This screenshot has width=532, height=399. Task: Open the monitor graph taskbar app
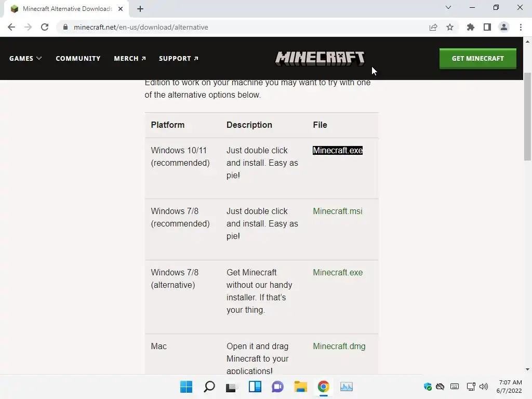pyautogui.click(x=347, y=387)
